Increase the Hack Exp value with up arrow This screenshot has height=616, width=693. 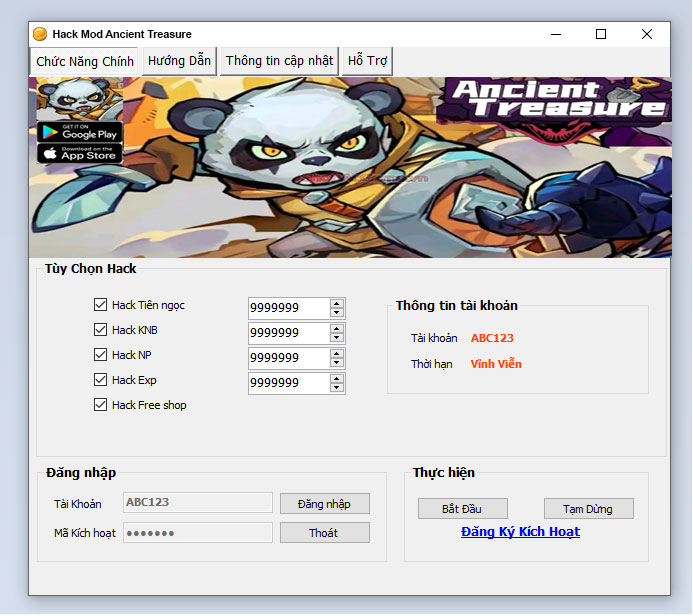(337, 379)
